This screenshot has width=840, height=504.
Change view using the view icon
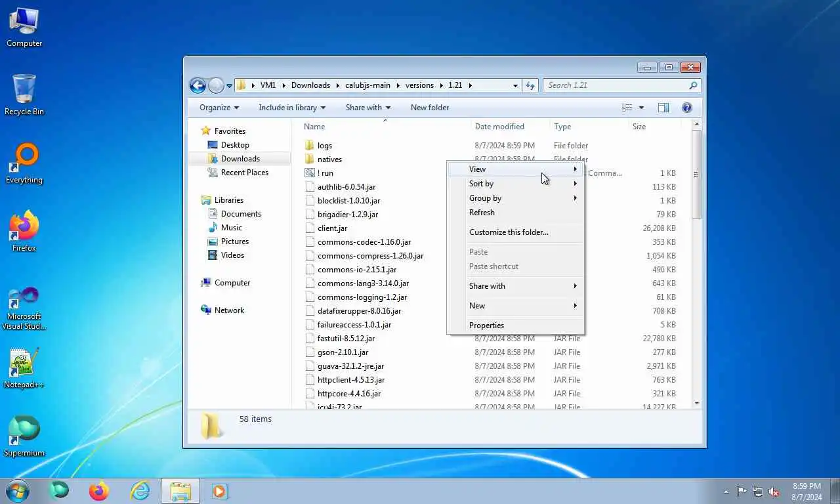pos(627,108)
